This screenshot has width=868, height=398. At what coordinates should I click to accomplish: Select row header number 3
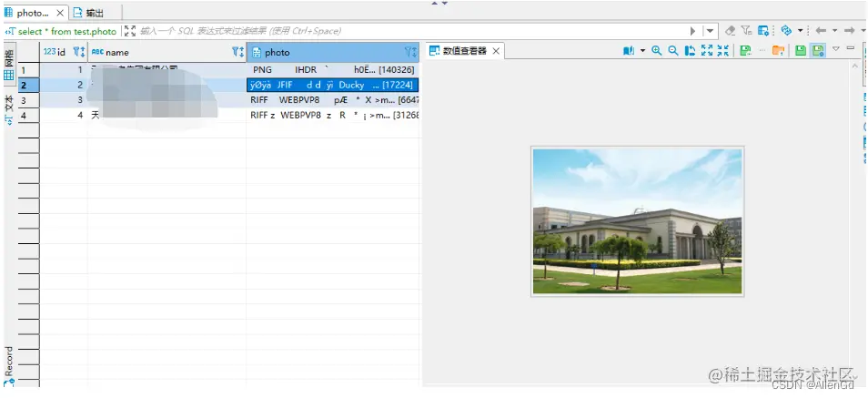point(29,100)
